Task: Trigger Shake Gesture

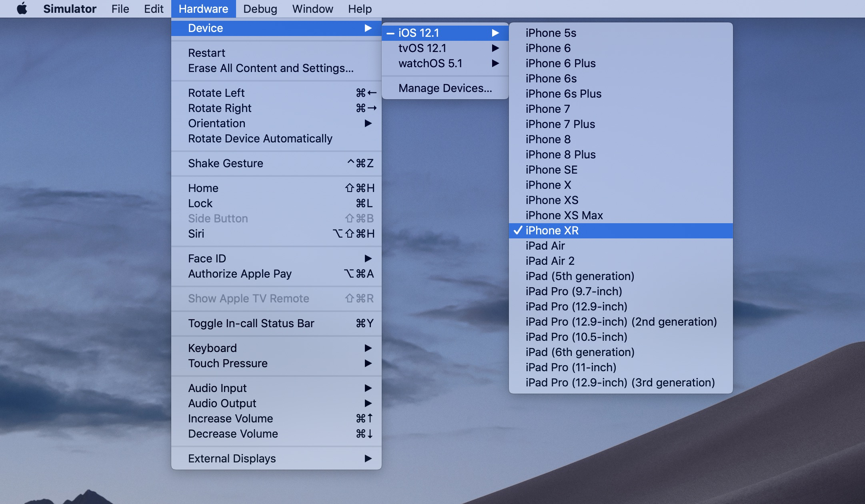Action: coord(276,163)
